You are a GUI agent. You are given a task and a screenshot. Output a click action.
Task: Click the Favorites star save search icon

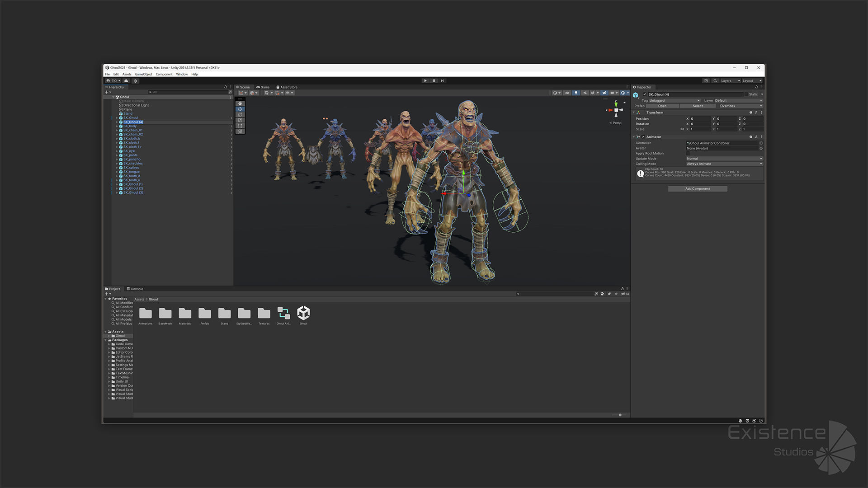point(616,294)
